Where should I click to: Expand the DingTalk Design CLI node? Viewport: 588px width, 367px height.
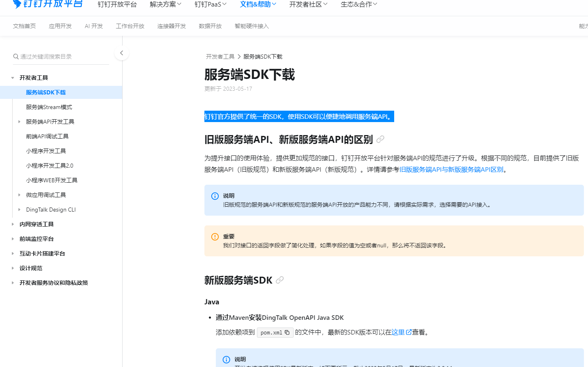click(19, 210)
